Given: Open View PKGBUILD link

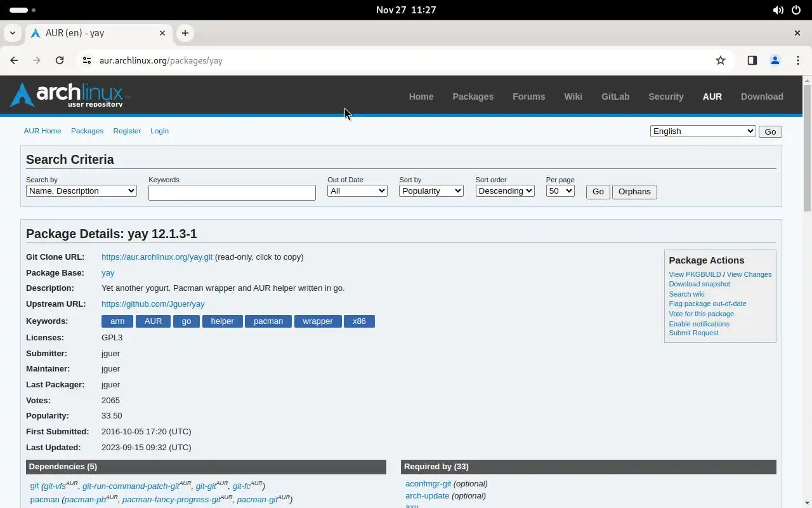Looking at the screenshot, I should (695, 274).
